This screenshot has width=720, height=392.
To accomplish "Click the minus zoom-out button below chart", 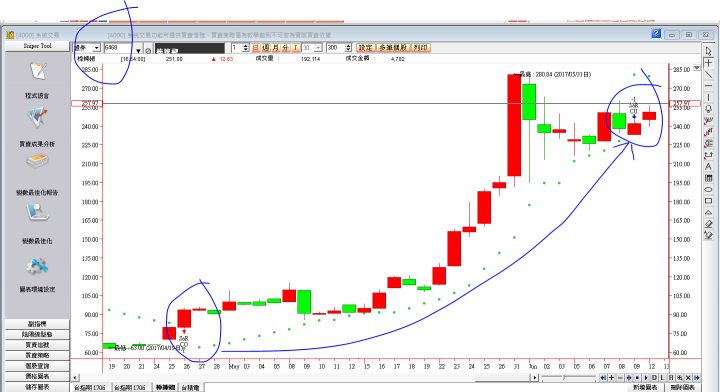I will pos(620,378).
